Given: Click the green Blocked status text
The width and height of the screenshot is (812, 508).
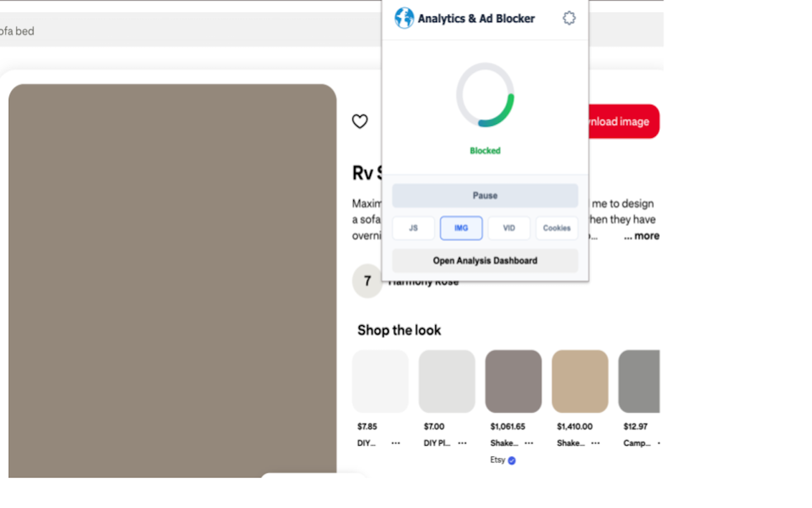Looking at the screenshot, I should point(485,150).
